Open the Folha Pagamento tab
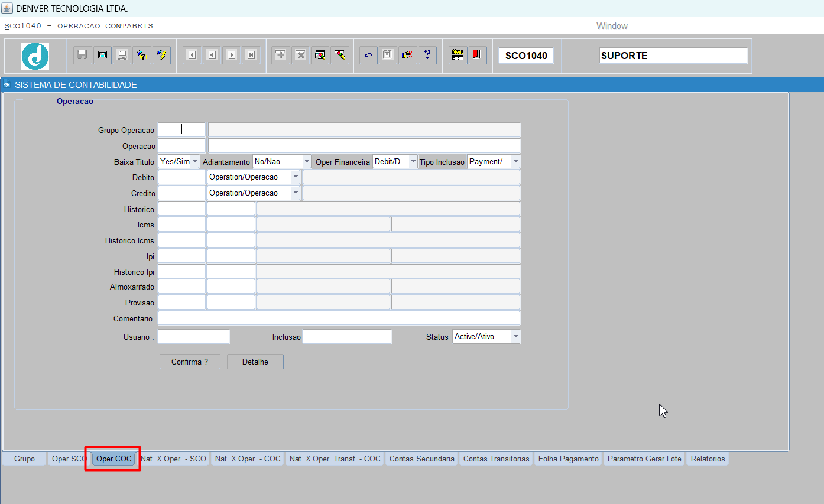The width and height of the screenshot is (824, 504). [x=569, y=459]
